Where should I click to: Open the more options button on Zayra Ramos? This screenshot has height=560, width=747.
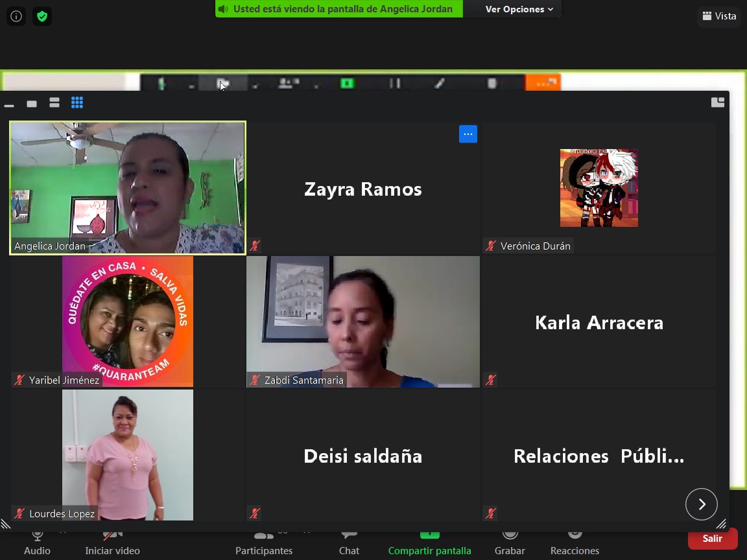coord(468,134)
